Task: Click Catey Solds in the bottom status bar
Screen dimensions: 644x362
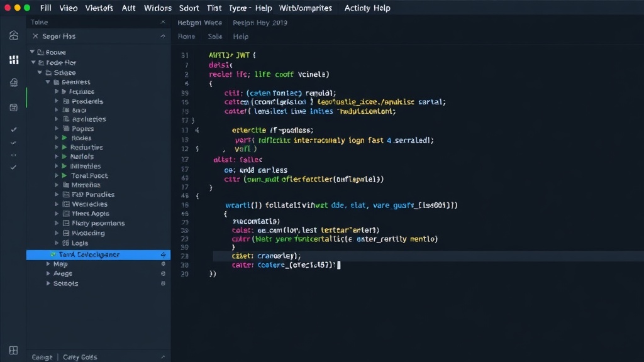Action: coord(80,357)
